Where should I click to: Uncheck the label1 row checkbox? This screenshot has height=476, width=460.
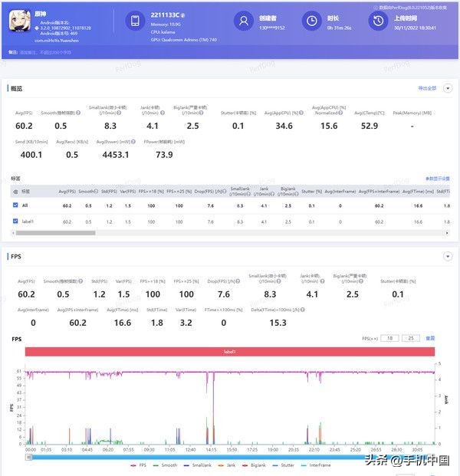pos(16,222)
